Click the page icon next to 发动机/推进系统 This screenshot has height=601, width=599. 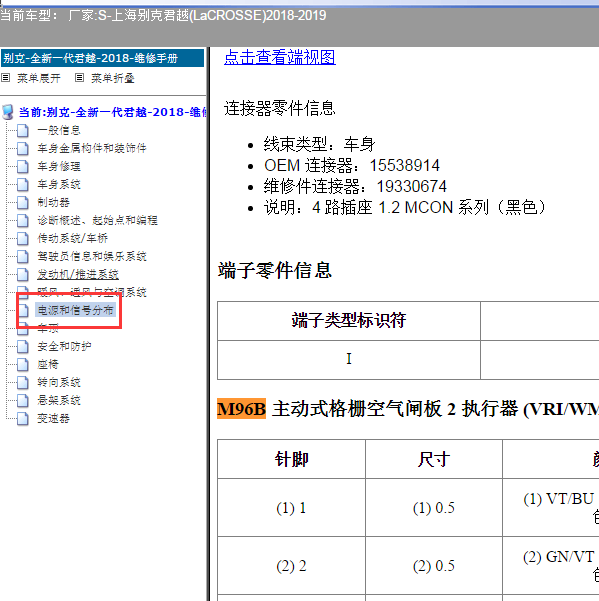tap(23, 274)
